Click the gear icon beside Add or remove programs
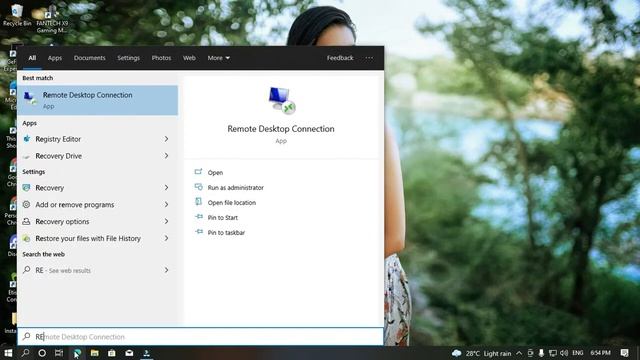 coord(27,204)
